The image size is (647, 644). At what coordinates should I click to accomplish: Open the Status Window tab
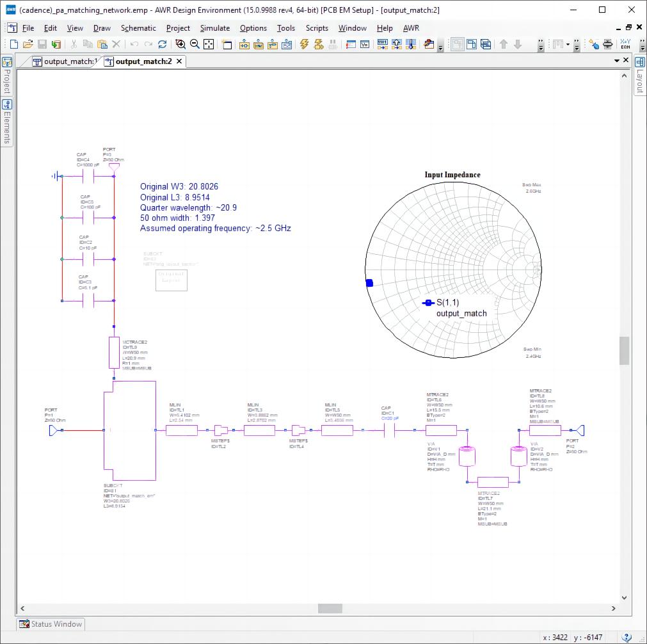click(51, 624)
